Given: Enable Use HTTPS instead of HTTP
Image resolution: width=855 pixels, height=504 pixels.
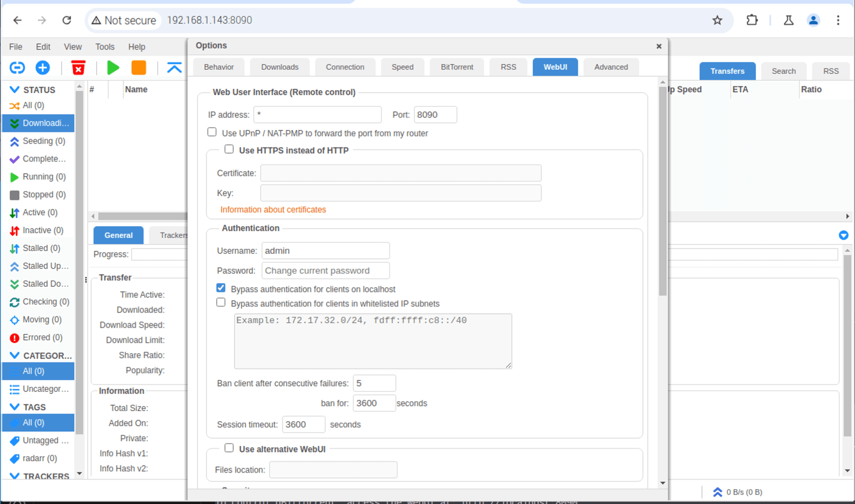Looking at the screenshot, I should (229, 149).
